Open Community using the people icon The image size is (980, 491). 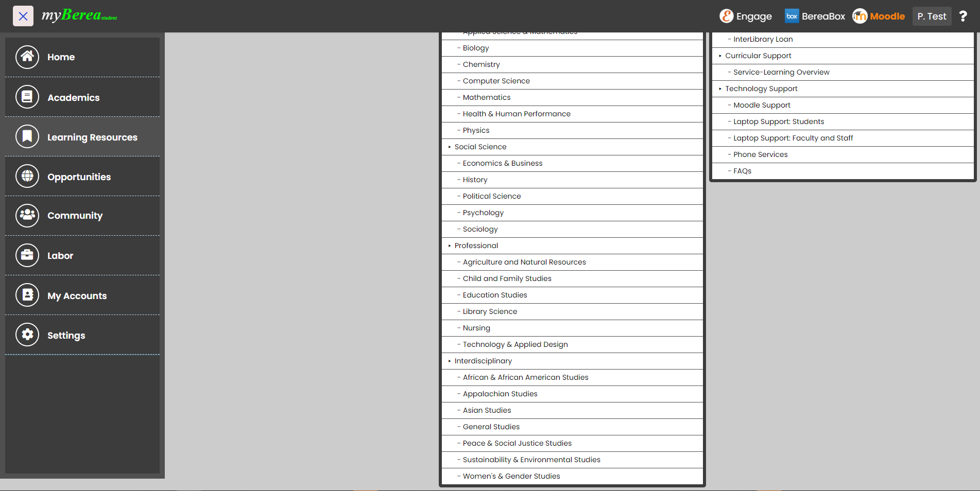27,216
